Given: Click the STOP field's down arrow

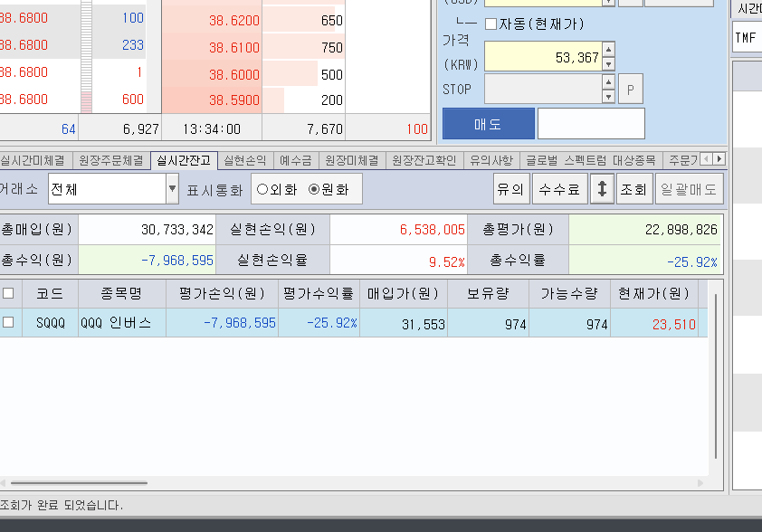Looking at the screenshot, I should (608, 95).
